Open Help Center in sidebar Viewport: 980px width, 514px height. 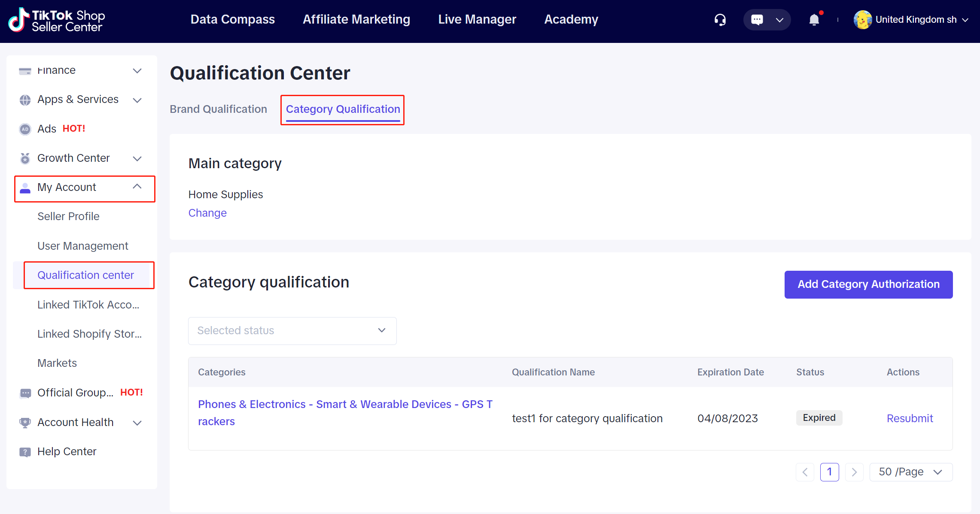(67, 451)
